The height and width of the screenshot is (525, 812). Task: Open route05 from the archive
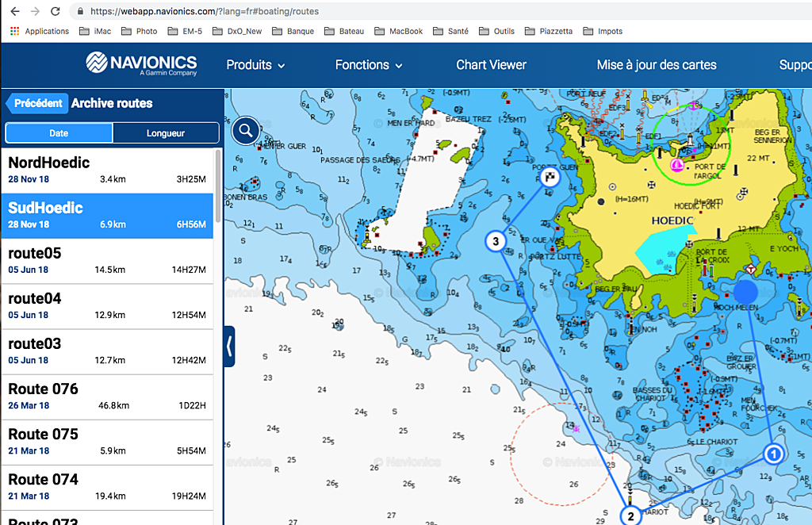(107, 261)
